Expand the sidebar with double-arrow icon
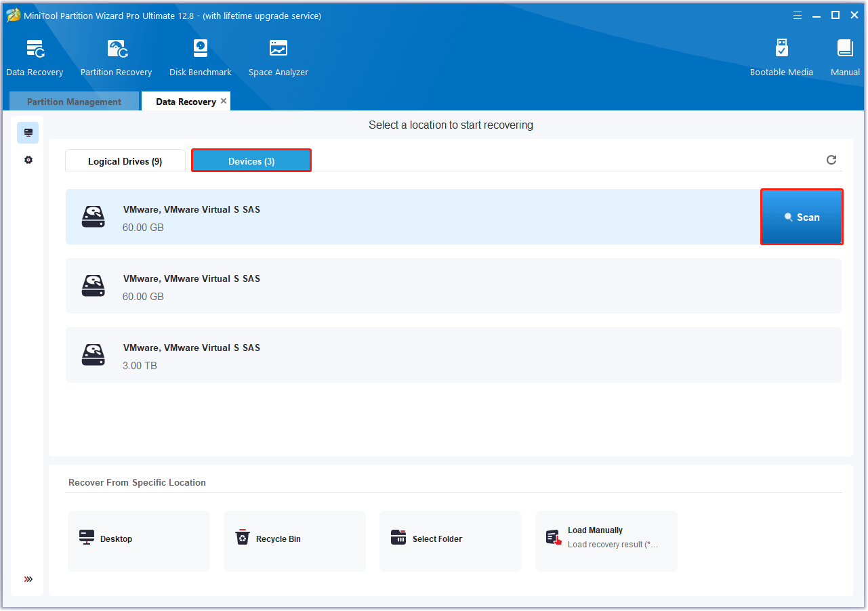 coord(28,579)
